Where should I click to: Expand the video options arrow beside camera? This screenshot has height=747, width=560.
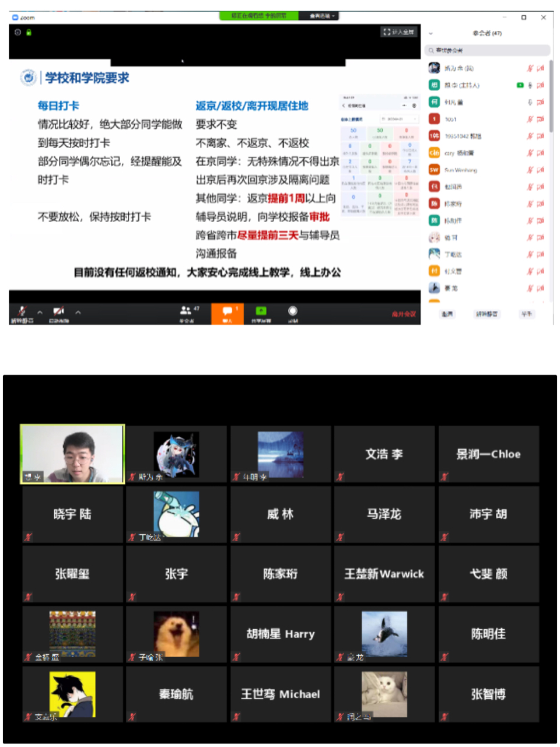click(78, 312)
